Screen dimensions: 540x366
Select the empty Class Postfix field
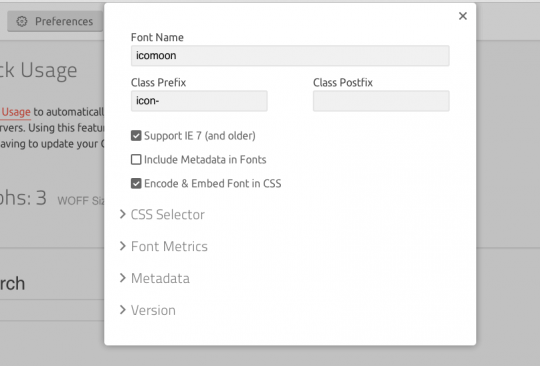tap(381, 101)
